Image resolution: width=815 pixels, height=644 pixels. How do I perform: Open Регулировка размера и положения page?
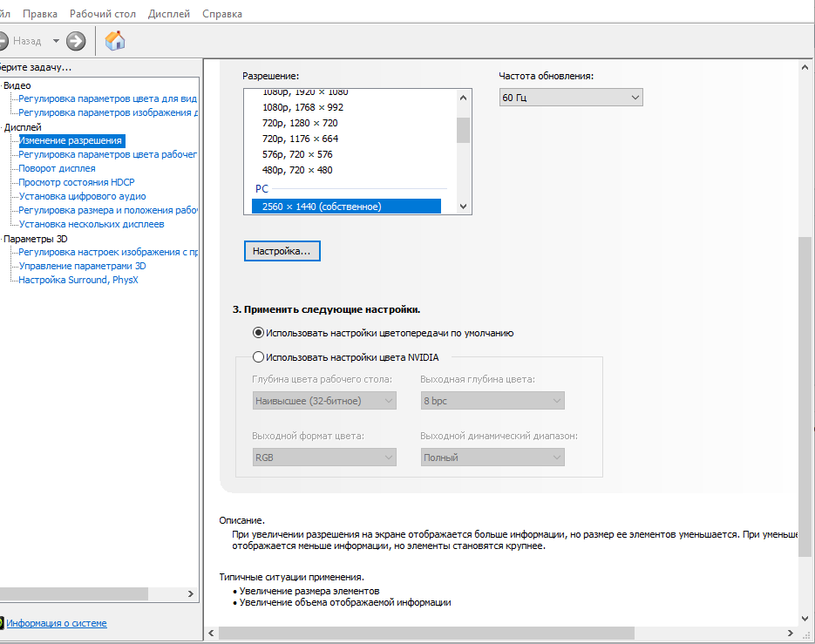click(107, 211)
